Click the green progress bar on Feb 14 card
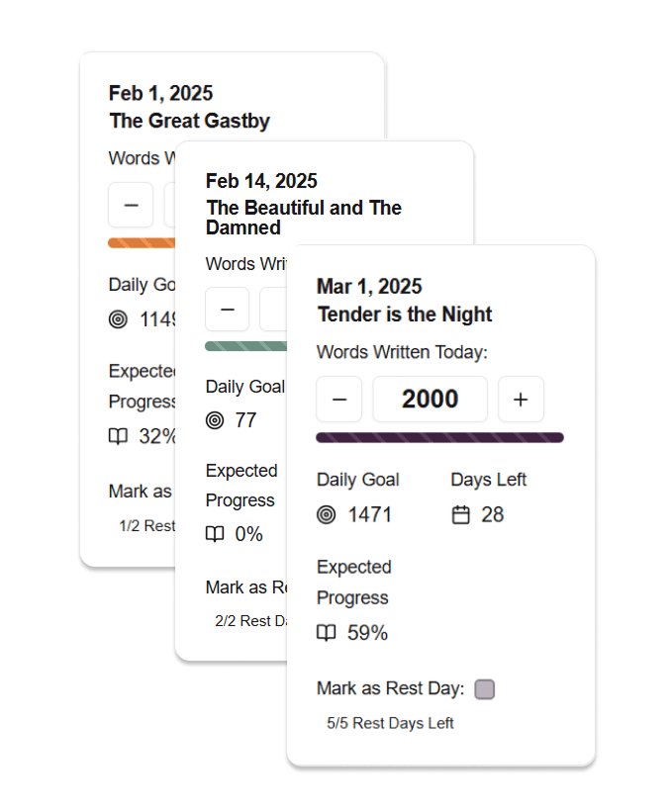The height and width of the screenshot is (812, 672). pyautogui.click(x=242, y=345)
